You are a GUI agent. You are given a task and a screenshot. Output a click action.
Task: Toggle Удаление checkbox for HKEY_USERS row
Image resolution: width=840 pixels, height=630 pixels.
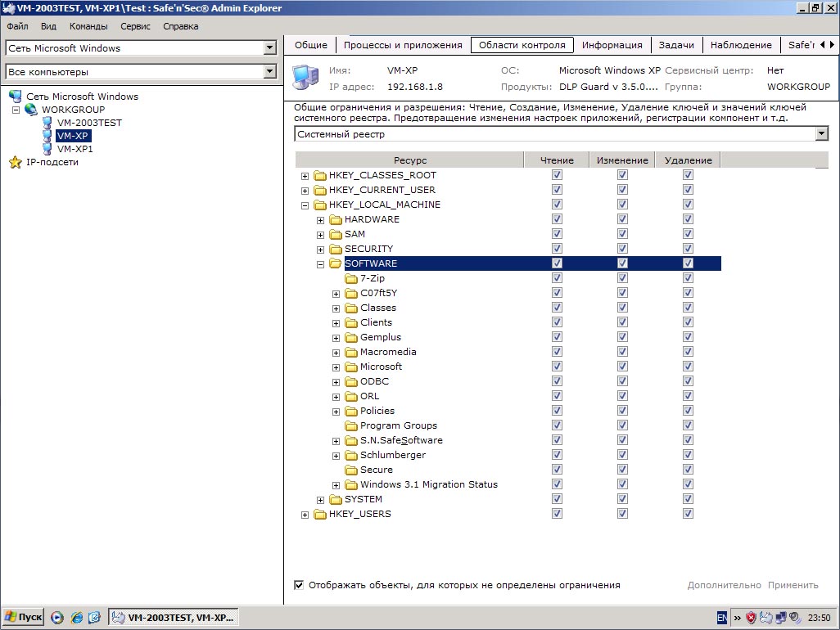[x=688, y=513]
